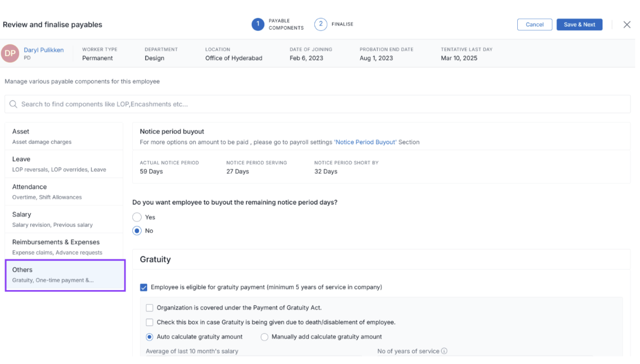
Task: Click step 1 Payable Components circle
Action: point(258,24)
